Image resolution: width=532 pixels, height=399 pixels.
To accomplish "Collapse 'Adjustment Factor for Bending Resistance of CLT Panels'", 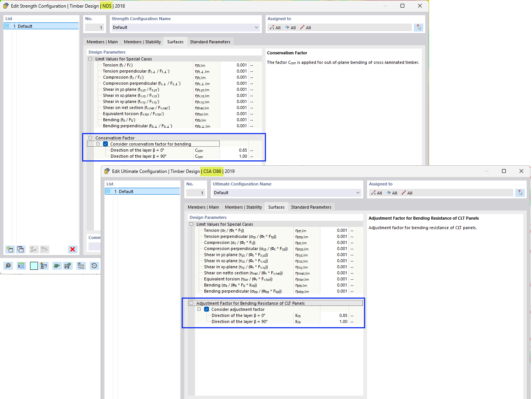I will 192,303.
